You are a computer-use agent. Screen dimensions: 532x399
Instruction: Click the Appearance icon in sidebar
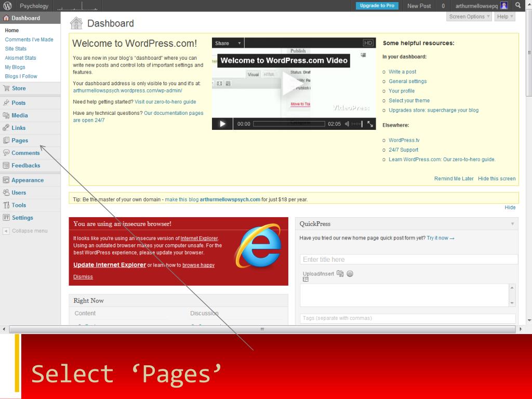pyautogui.click(x=6, y=180)
